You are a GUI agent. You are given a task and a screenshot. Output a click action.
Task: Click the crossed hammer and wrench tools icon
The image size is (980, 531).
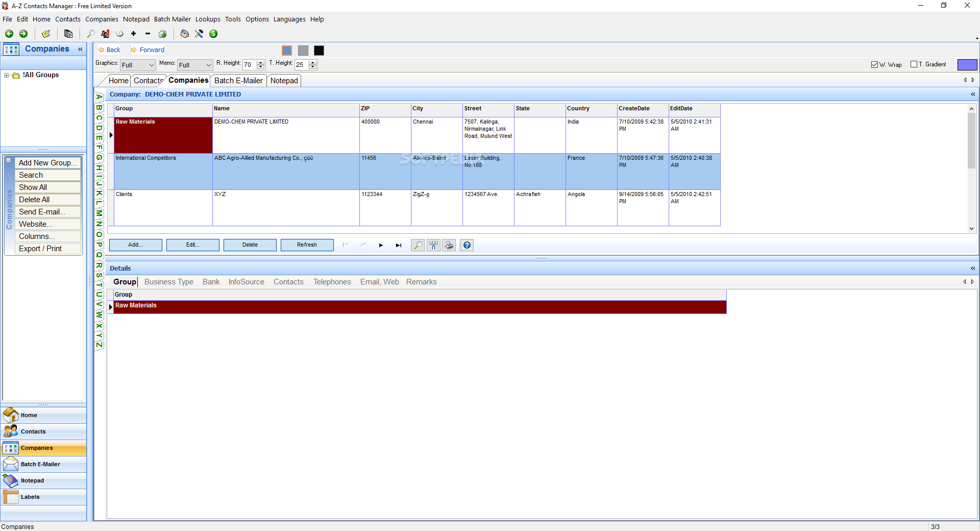coord(199,34)
